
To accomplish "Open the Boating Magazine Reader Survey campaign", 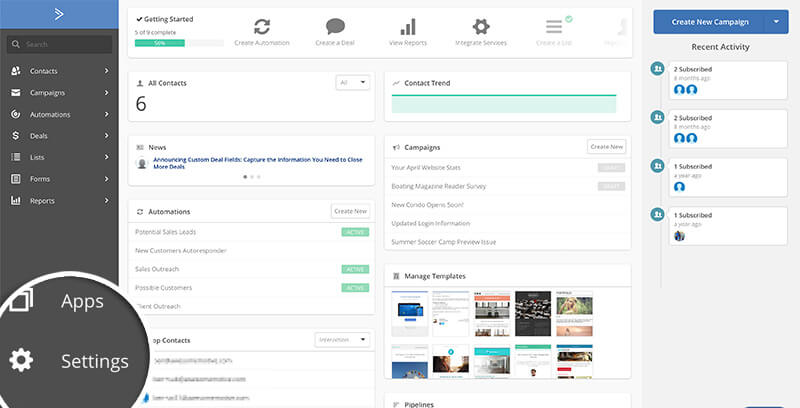I will coord(439,186).
